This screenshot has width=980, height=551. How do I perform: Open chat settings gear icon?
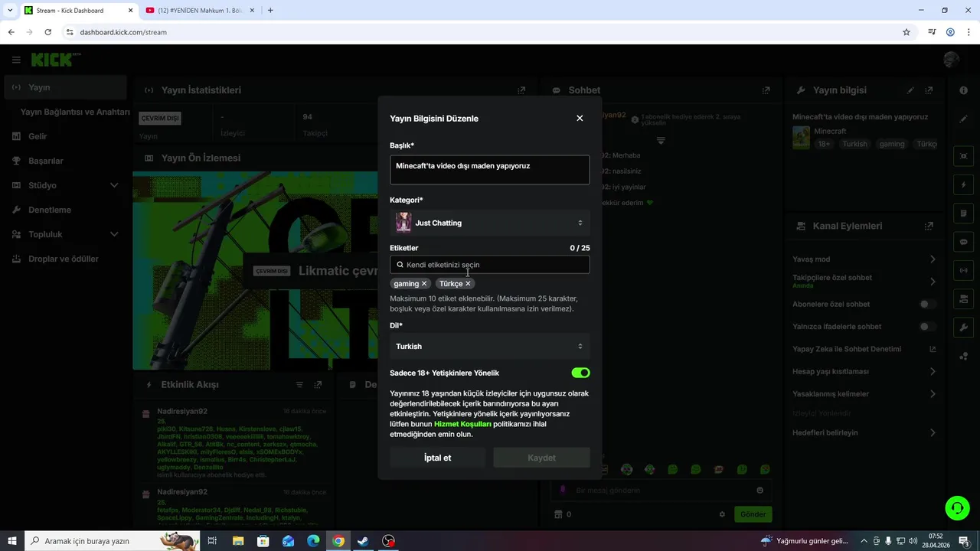722,514
